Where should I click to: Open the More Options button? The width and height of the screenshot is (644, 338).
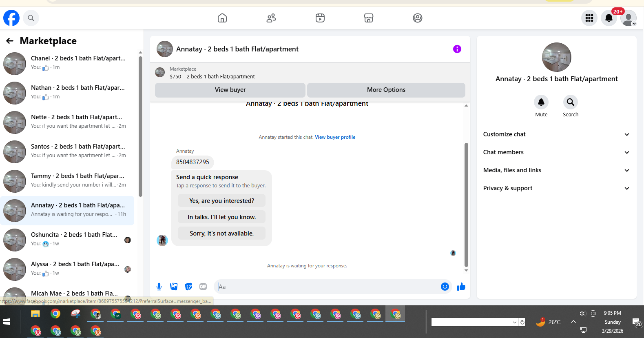point(386,90)
